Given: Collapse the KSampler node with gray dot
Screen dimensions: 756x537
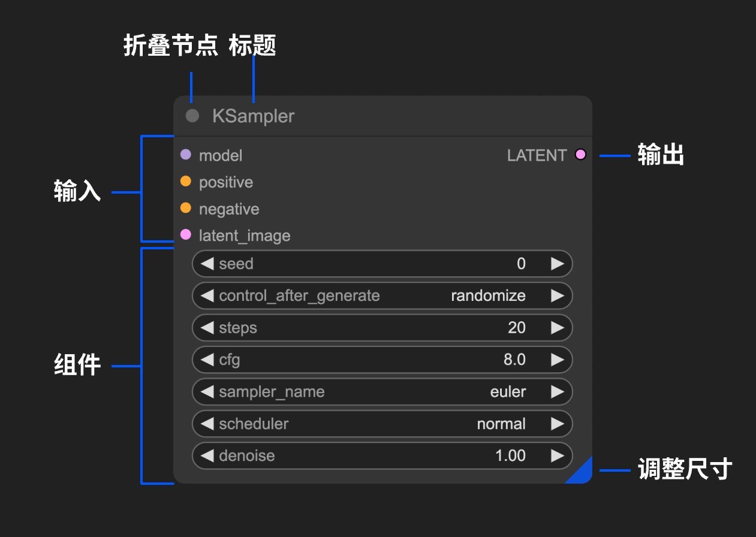Looking at the screenshot, I should coord(192,116).
